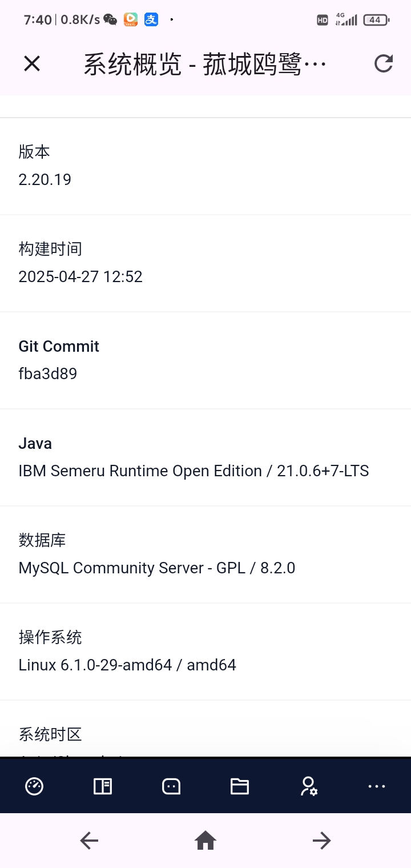
Task: Close the page with the X icon
Action: pyautogui.click(x=32, y=63)
